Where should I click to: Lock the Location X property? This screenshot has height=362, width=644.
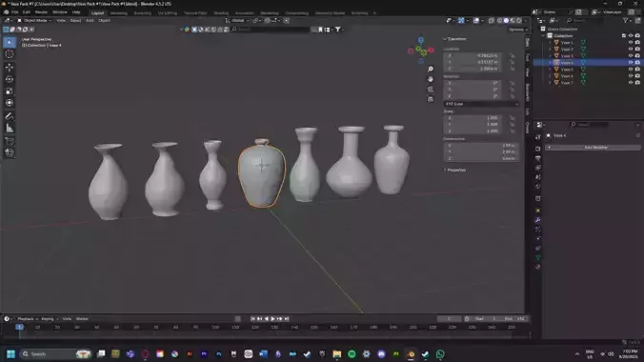pos(513,55)
